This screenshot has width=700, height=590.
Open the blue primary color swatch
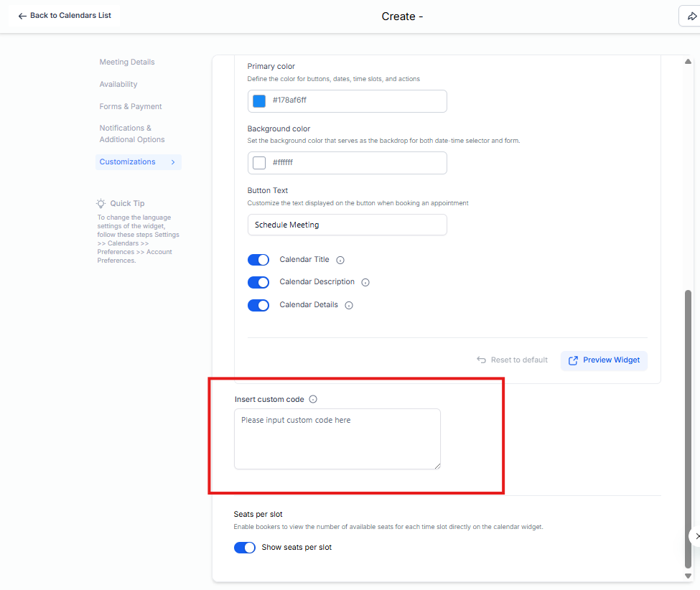click(259, 101)
